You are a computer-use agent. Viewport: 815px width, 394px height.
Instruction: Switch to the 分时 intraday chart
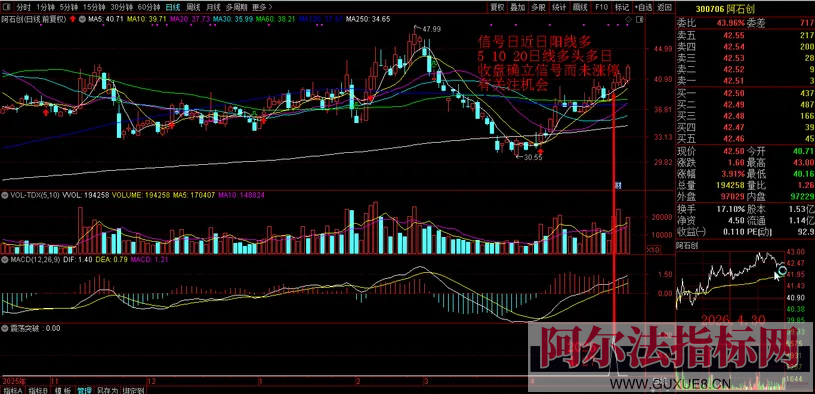tap(22, 7)
